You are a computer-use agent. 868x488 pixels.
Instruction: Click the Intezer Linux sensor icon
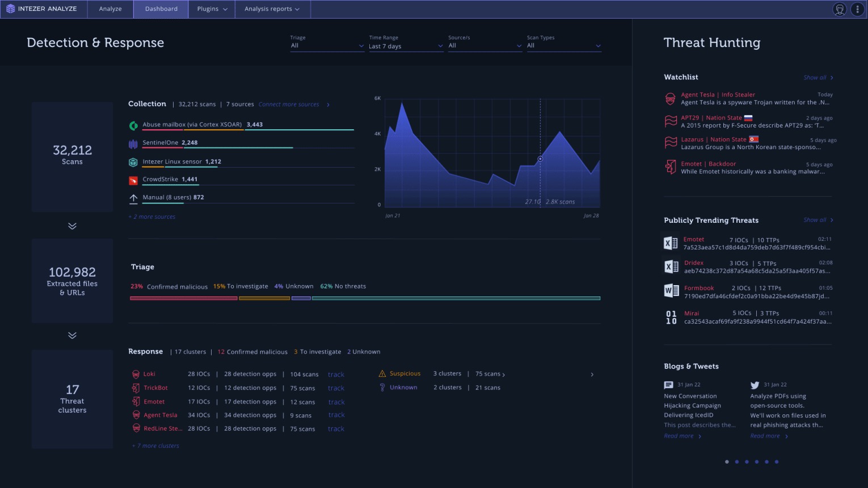tap(133, 162)
